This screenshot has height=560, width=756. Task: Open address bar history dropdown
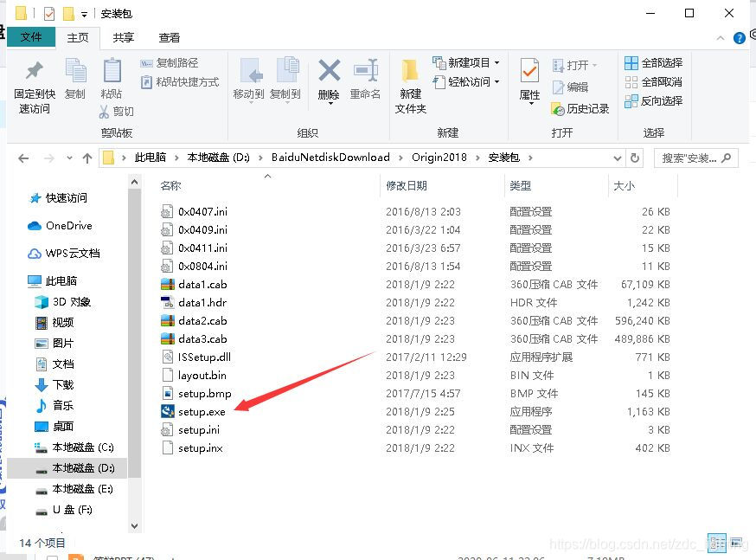coord(617,158)
